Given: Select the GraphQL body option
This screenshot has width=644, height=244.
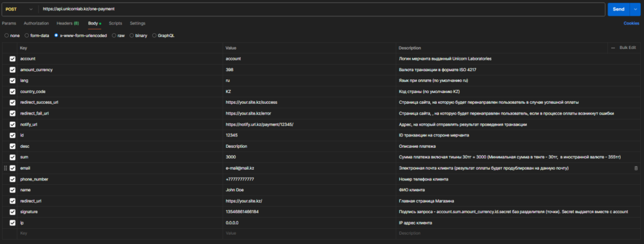Looking at the screenshot, I should (164, 36).
